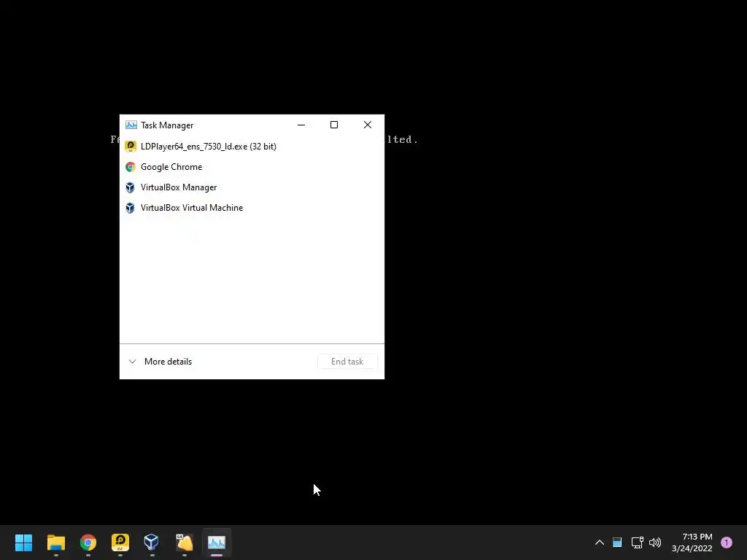Screen dimensions: 747x560
Task: Open the clock showing 7:13 PM
Action: tap(692, 542)
